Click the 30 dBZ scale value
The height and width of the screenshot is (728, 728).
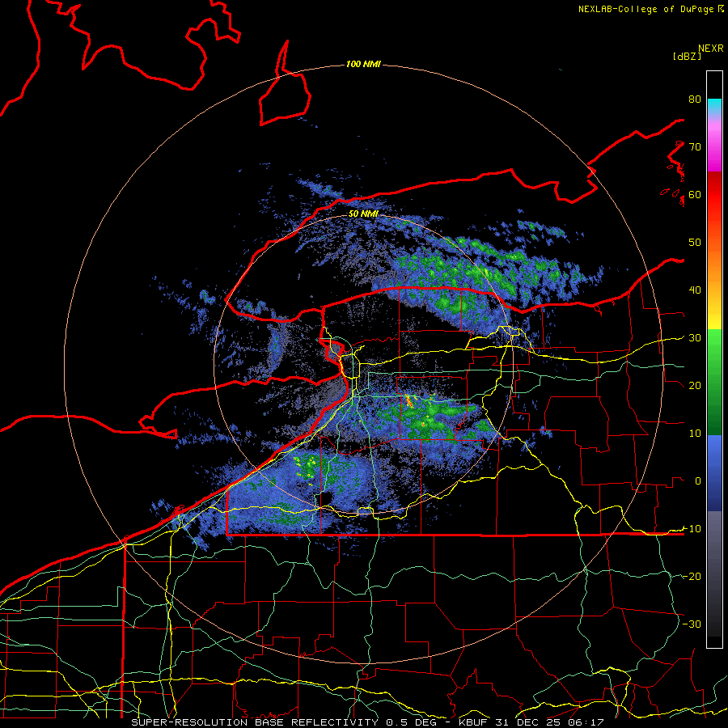[695, 338]
